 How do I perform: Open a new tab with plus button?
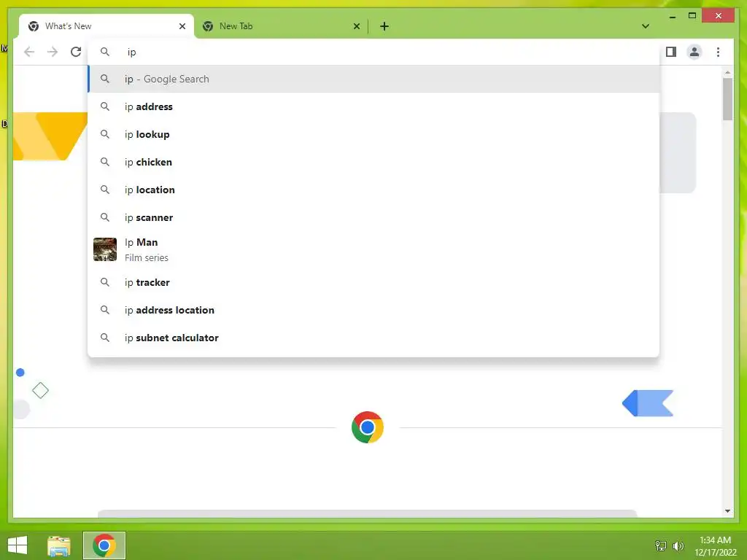point(384,26)
